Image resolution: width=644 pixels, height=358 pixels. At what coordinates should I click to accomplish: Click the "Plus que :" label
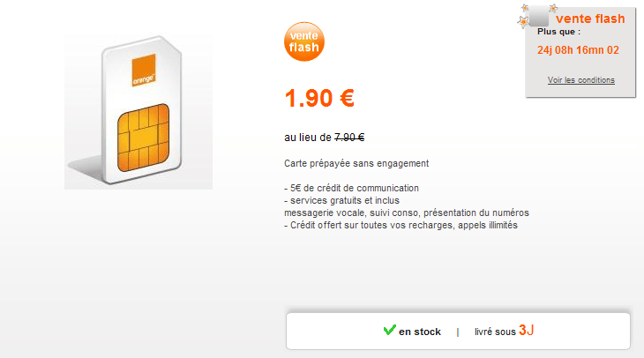click(559, 32)
